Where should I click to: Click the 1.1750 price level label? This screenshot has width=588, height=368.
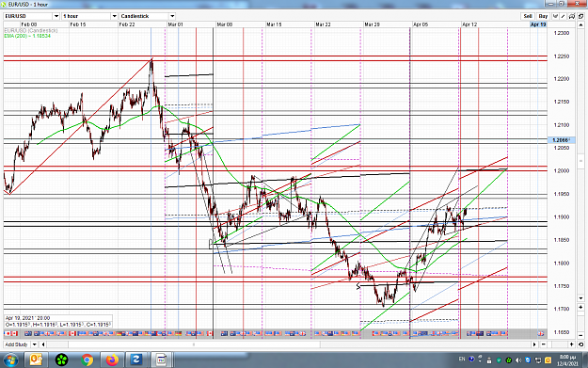[x=562, y=286]
